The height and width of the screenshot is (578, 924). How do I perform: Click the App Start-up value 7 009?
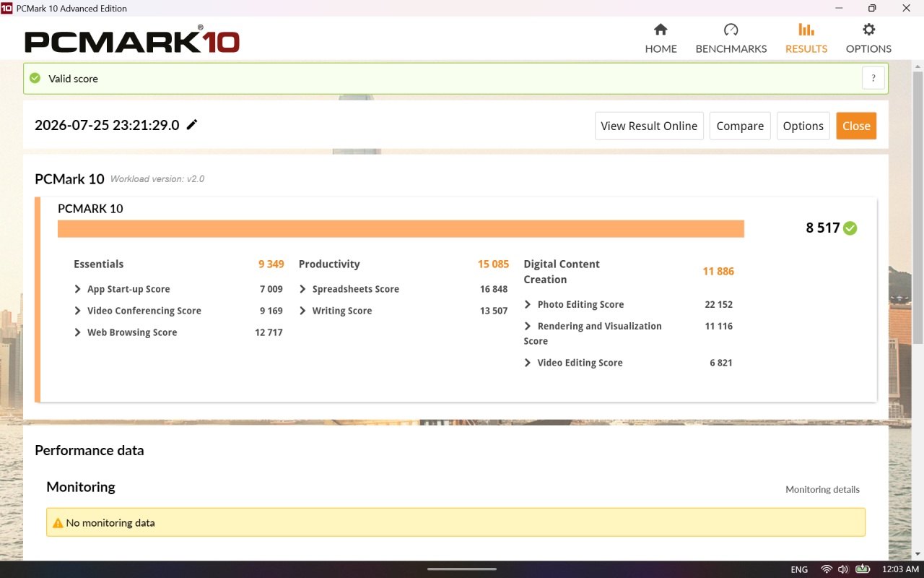pos(271,289)
